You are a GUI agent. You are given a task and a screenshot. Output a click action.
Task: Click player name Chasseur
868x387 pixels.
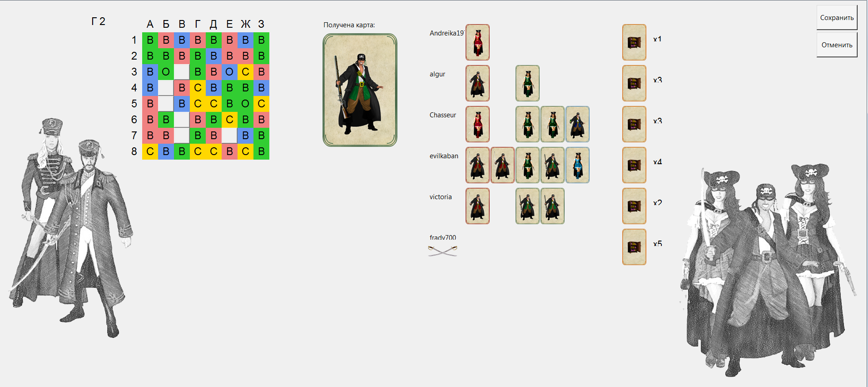point(443,115)
